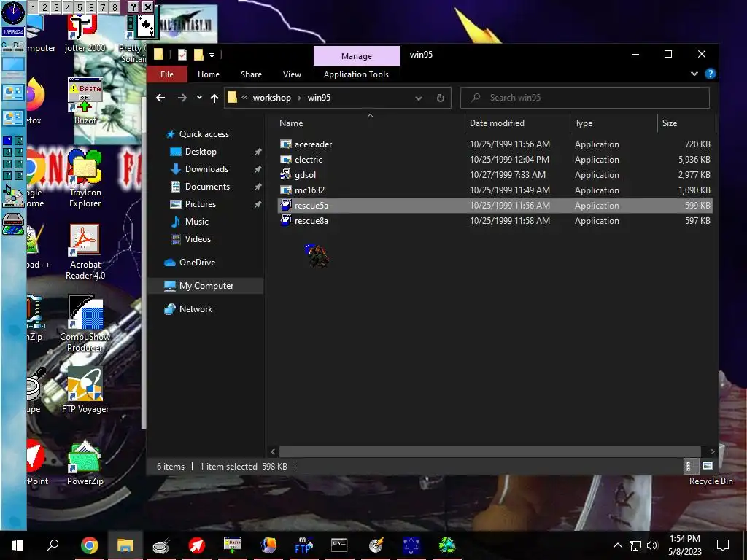
Task: Click the Search win95 field
Action: (585, 98)
